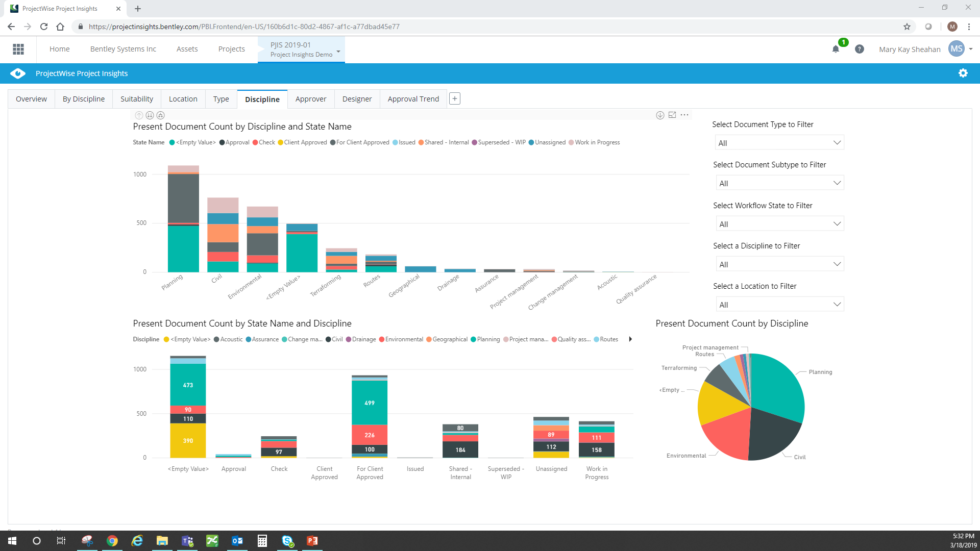This screenshot has height=551, width=980.
Task: Open the notifications bell
Action: (836, 49)
